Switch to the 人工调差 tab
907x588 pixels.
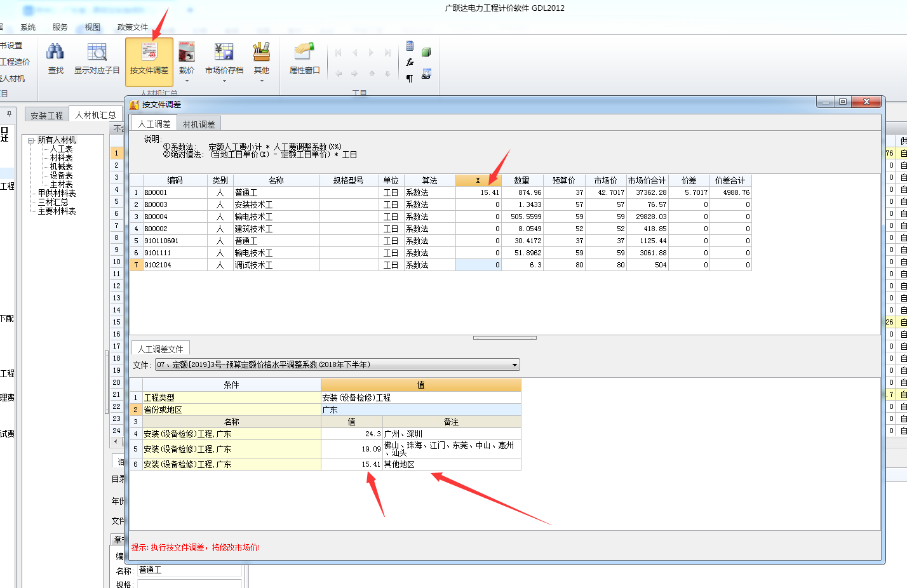click(x=154, y=124)
